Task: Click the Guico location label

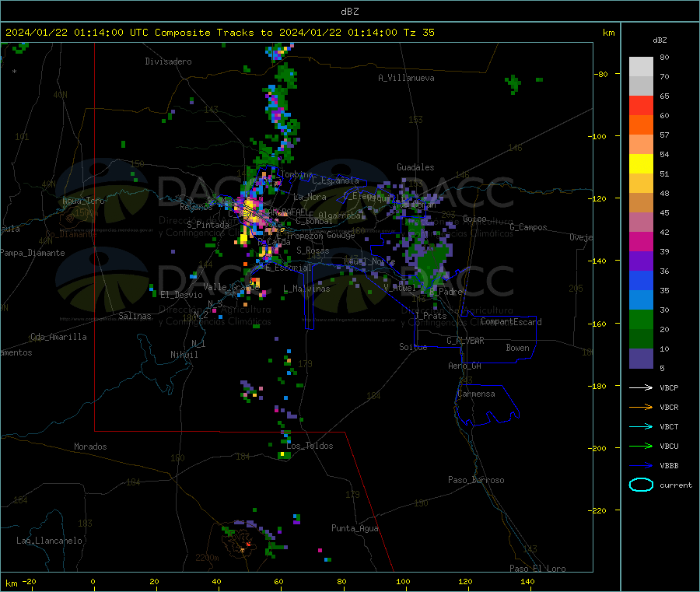Action: pos(474,219)
